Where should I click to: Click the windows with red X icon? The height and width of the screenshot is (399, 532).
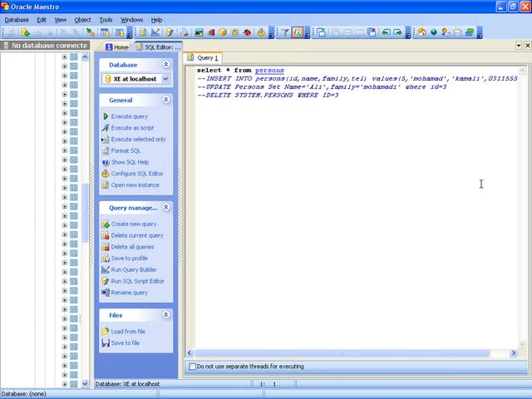pyautogui.click(x=372, y=32)
